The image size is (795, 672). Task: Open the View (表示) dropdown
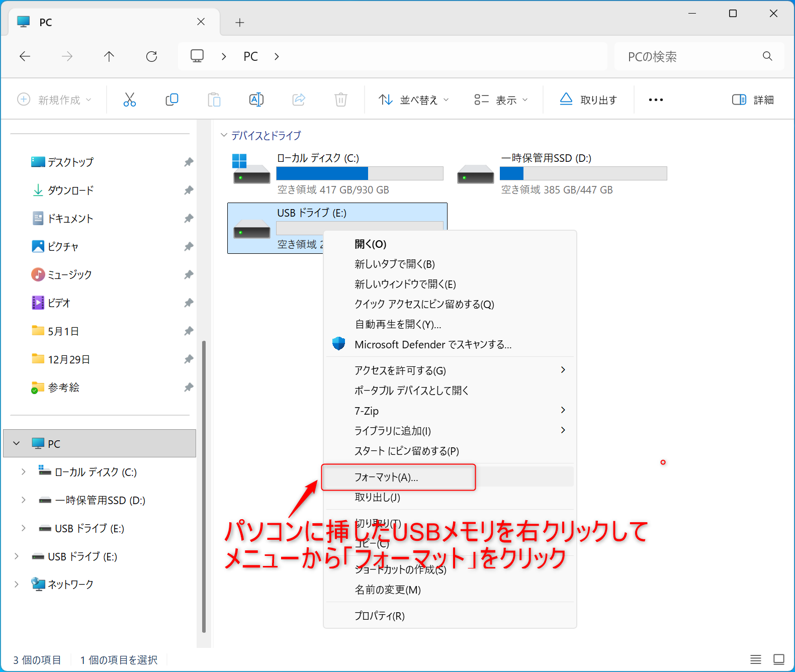coord(501,100)
